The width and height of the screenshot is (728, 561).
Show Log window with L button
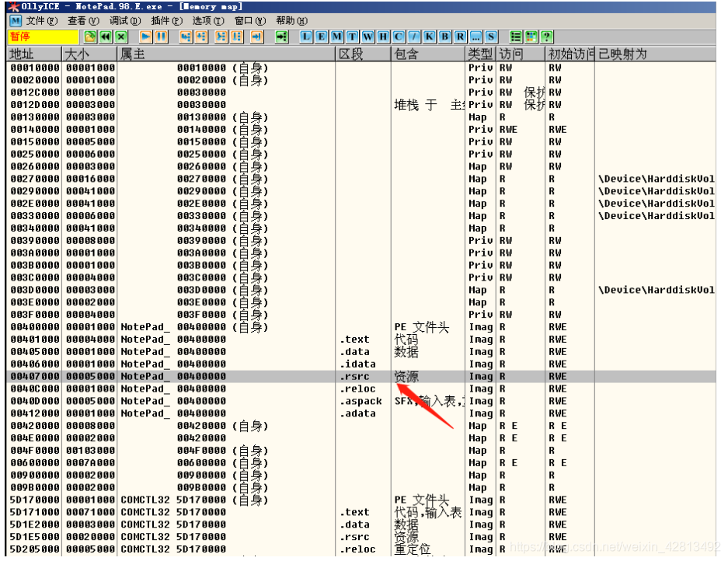[x=306, y=37]
